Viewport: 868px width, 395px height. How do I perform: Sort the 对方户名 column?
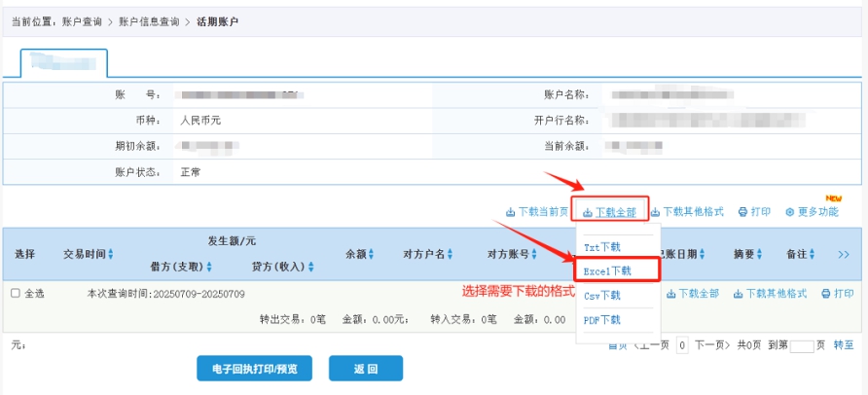point(450,254)
